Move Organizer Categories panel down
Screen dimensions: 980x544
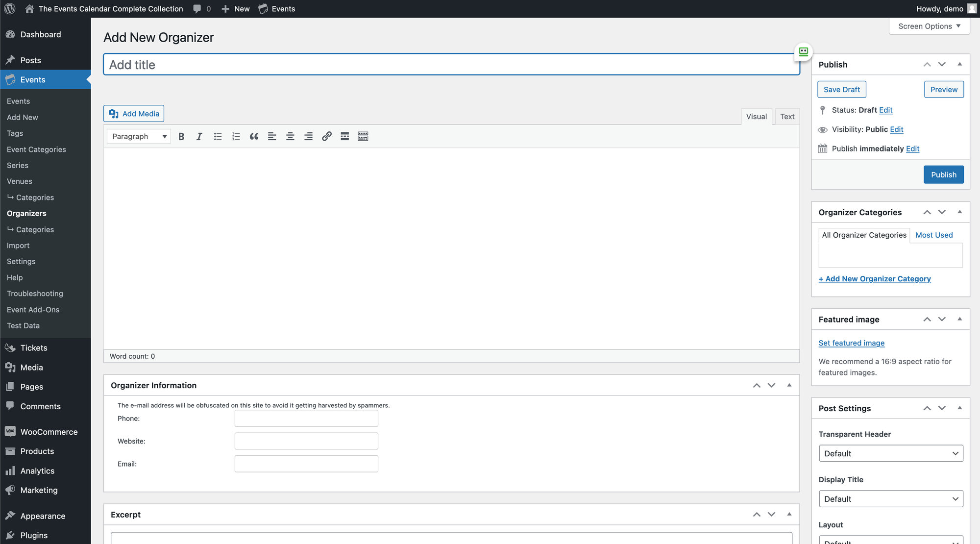pyautogui.click(x=942, y=212)
